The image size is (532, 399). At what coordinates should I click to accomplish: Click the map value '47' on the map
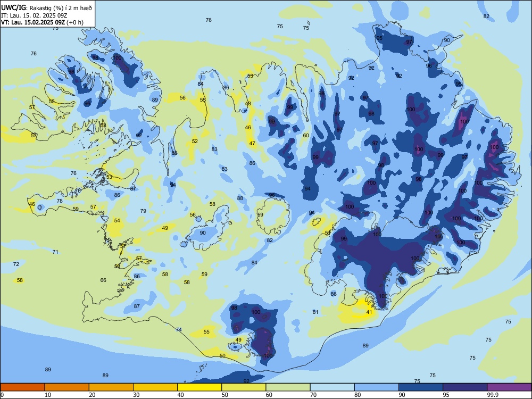(x=252, y=144)
